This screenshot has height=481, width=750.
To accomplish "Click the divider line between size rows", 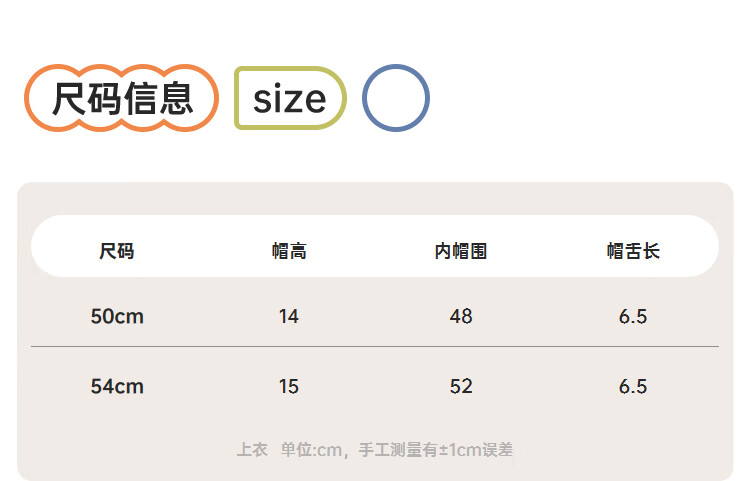I will (375, 346).
